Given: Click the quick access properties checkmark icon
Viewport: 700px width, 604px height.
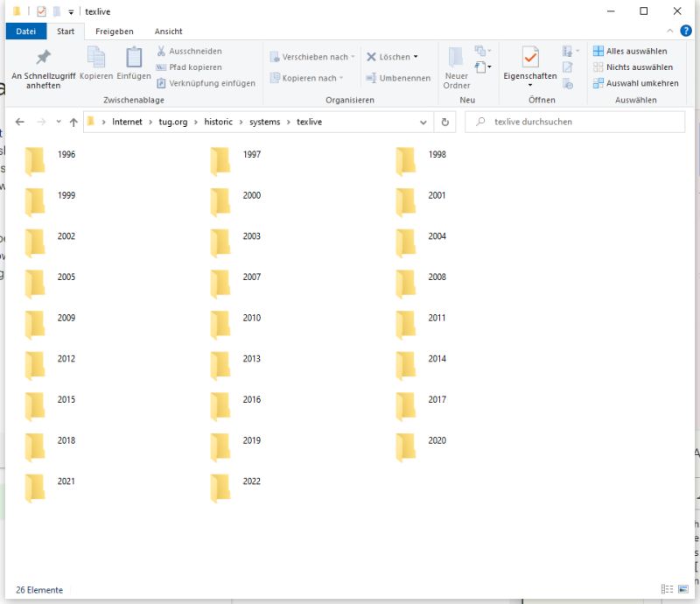Looking at the screenshot, I should pos(41,11).
